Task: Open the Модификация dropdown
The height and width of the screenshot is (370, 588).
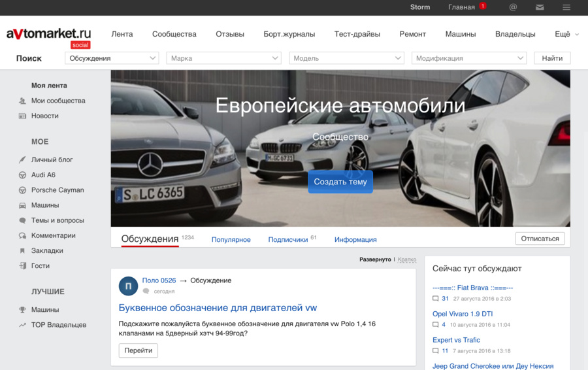Action: click(x=469, y=58)
